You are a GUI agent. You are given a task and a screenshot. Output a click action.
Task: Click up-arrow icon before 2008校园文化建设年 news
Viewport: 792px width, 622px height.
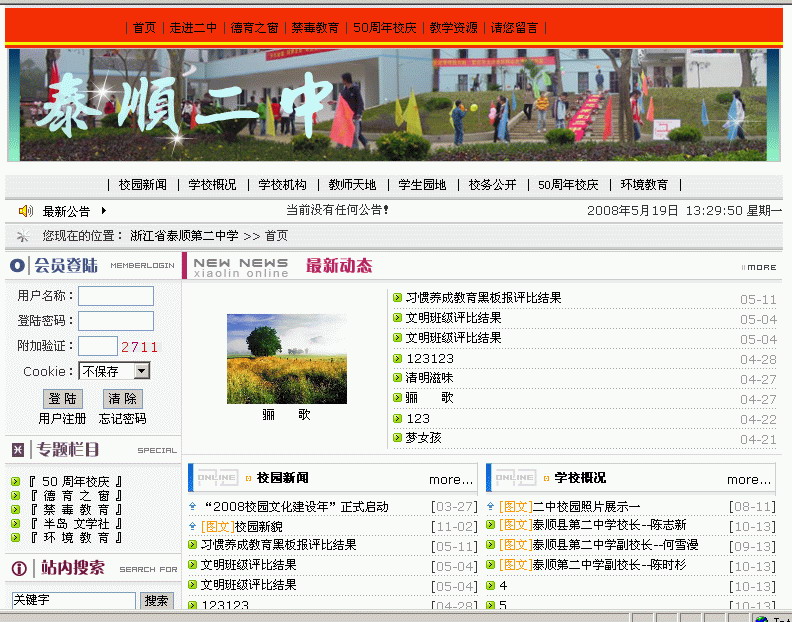192,506
